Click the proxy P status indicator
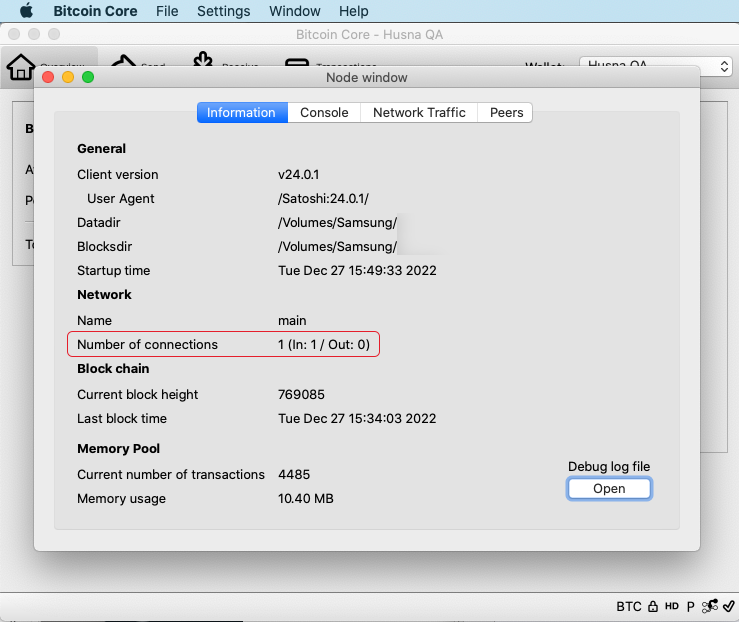The width and height of the screenshot is (739, 622). 690,606
